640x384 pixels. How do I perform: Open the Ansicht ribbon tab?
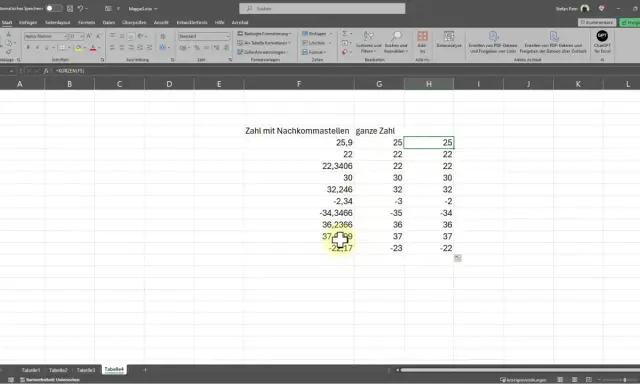pos(161,22)
